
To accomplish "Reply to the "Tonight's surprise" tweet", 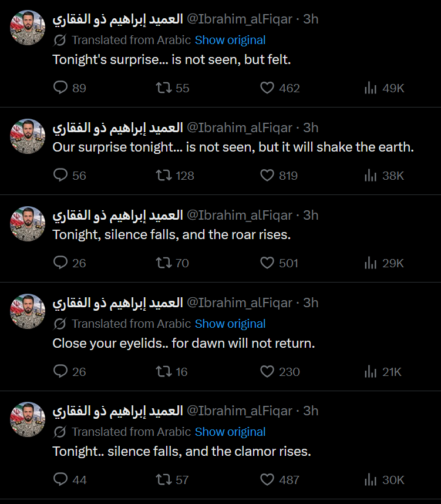I will (61, 88).
